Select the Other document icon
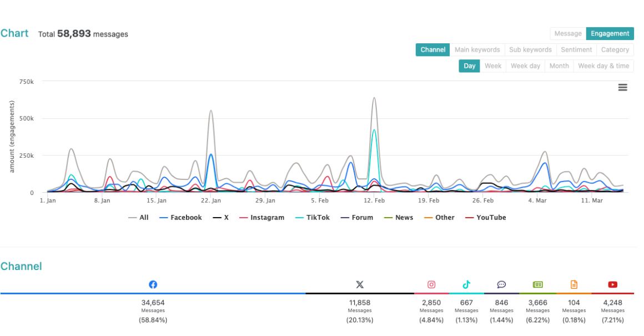Viewport: 644px width, 336px height. tap(575, 284)
